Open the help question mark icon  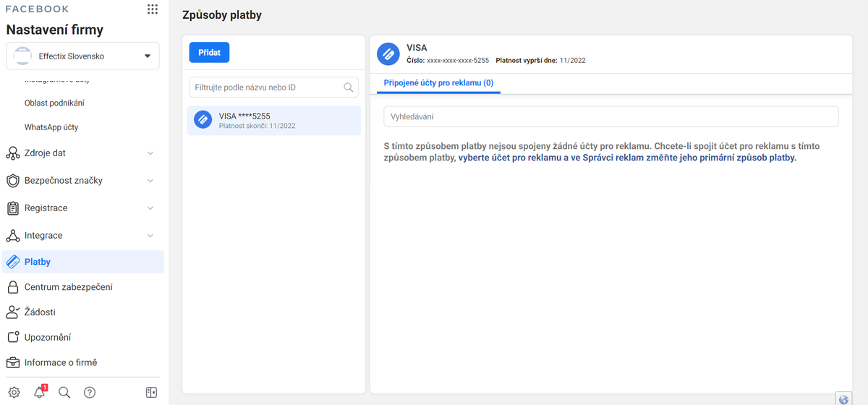[90, 392]
